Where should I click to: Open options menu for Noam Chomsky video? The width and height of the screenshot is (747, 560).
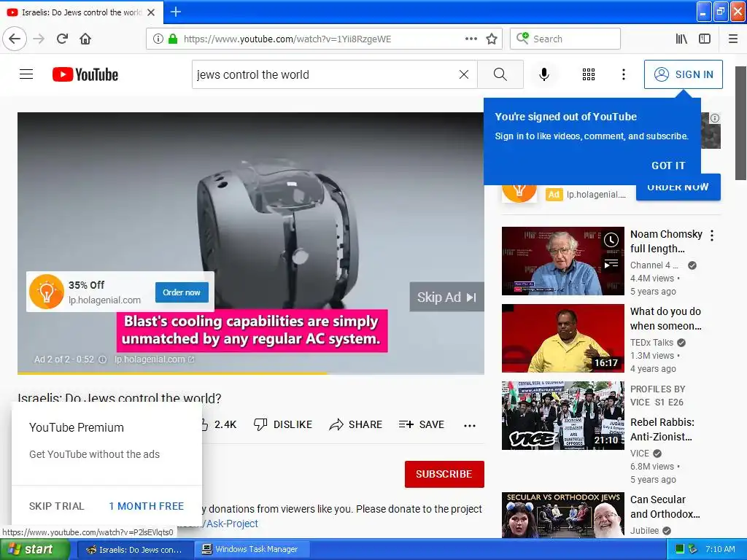point(712,236)
